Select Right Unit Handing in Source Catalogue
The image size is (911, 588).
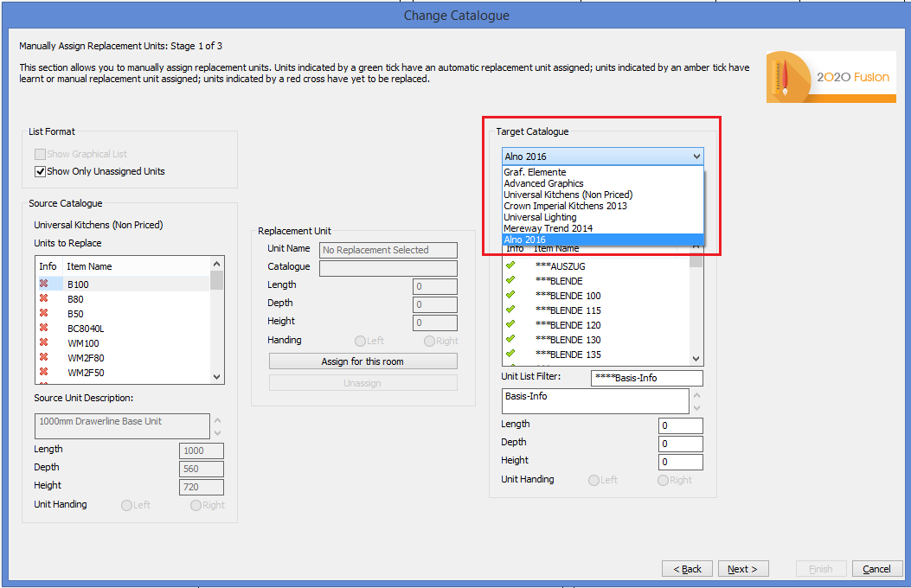pyautogui.click(x=196, y=505)
